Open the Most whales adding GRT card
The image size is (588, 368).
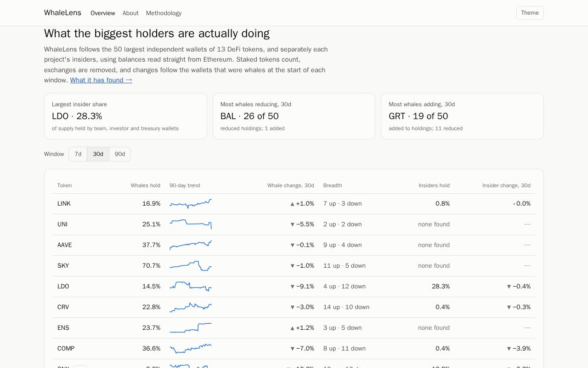tap(462, 116)
